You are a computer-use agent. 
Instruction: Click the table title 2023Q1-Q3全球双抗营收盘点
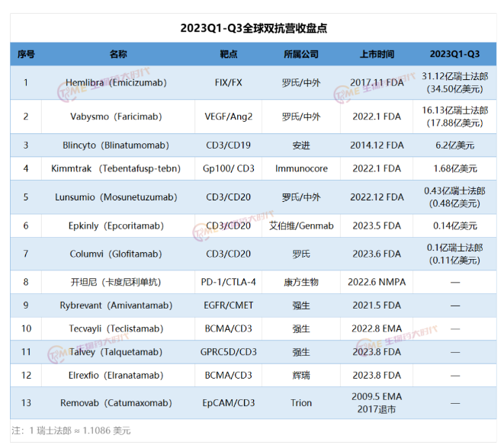click(x=254, y=28)
